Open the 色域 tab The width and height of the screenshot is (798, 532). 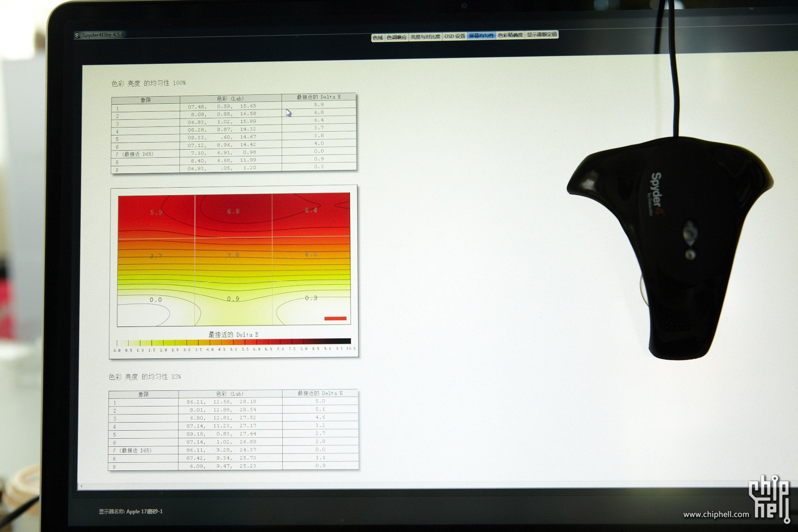(377, 37)
